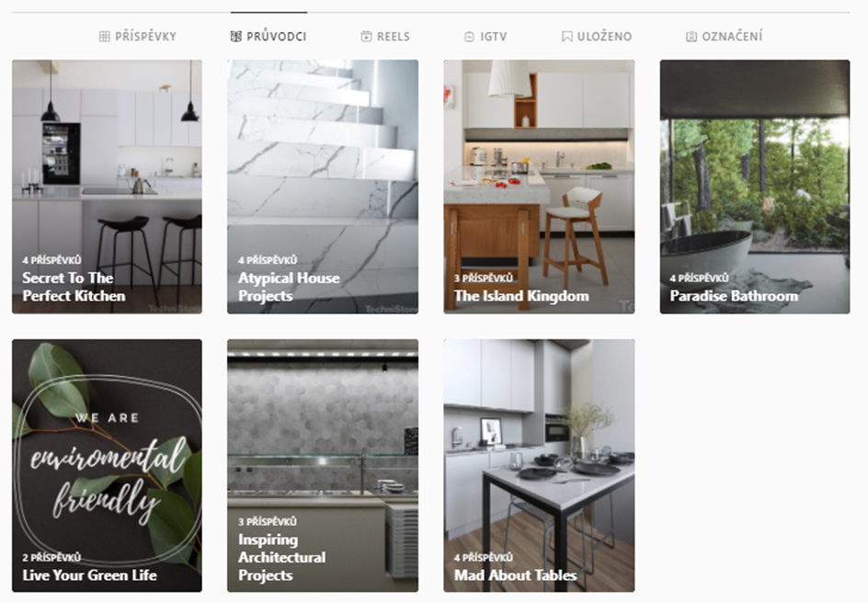
Task: Click the Mad About Tables title text
Action: pos(516,575)
